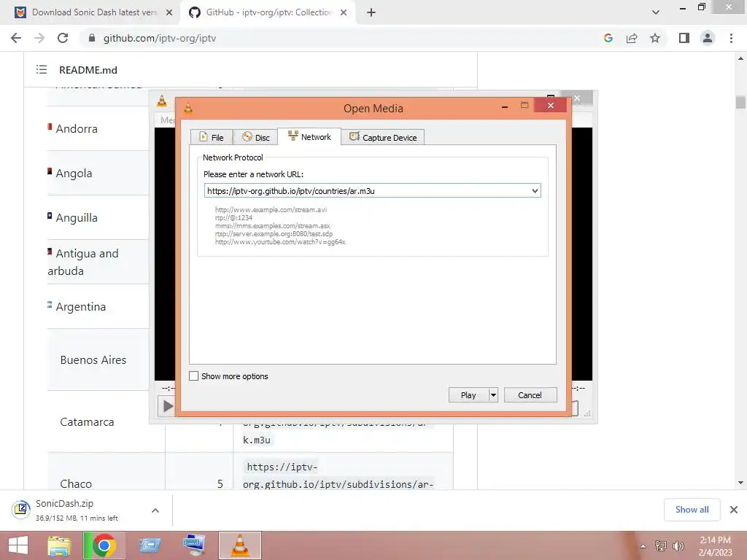Open the third taskbar app window icon
The height and width of the screenshot is (560, 747).
[x=150, y=545]
